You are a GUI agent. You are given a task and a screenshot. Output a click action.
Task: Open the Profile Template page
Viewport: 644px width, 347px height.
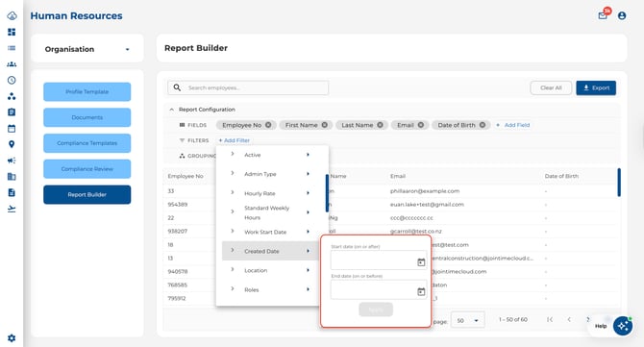(87, 91)
